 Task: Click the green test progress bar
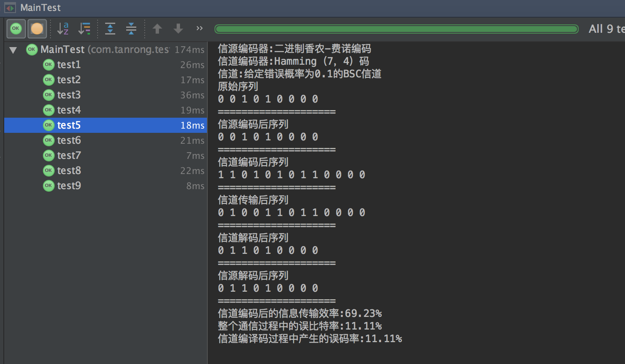pos(396,29)
